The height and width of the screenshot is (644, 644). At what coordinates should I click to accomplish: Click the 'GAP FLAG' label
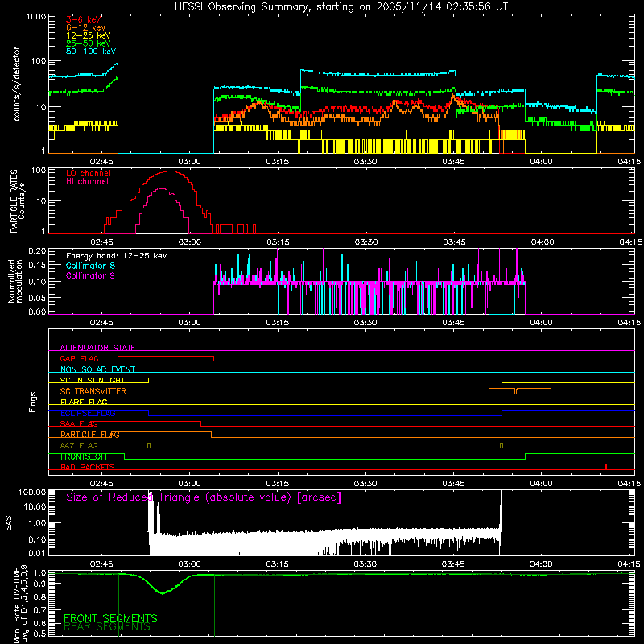79,358
